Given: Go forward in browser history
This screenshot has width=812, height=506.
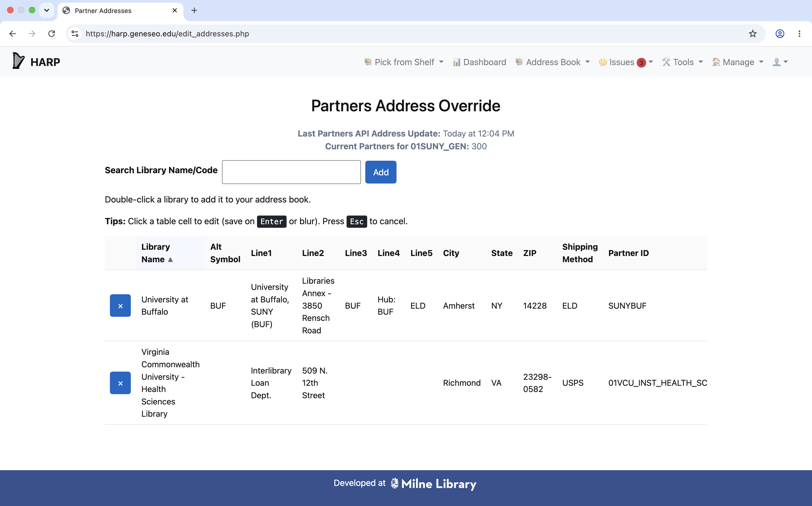Looking at the screenshot, I should coord(32,33).
